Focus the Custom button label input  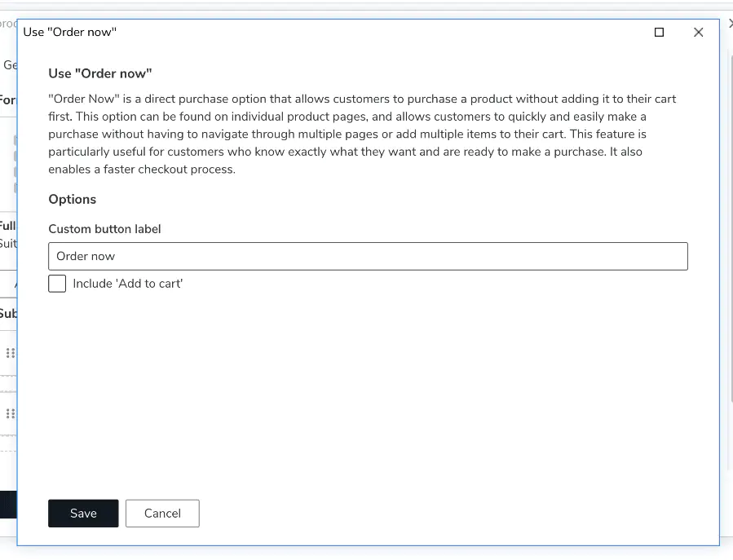pyautogui.click(x=367, y=256)
